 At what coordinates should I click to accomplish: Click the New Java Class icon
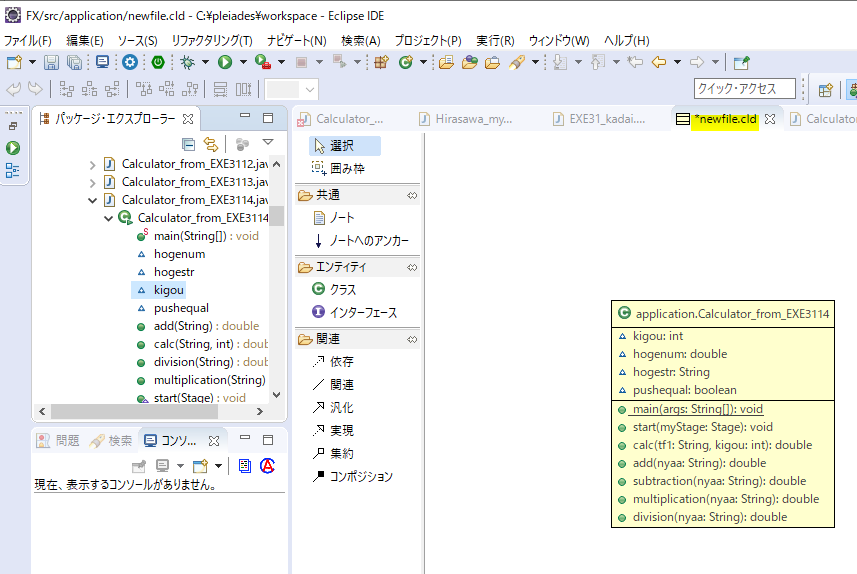click(x=406, y=62)
